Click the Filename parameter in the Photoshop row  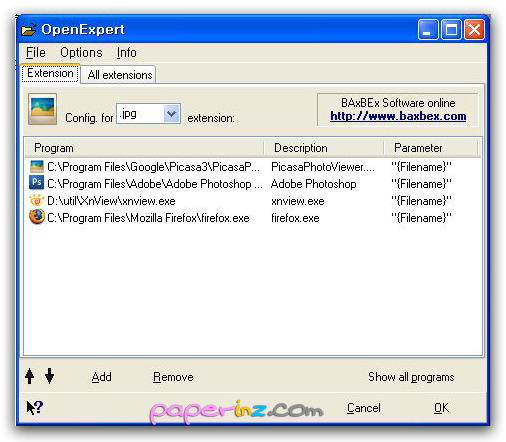coord(421,184)
